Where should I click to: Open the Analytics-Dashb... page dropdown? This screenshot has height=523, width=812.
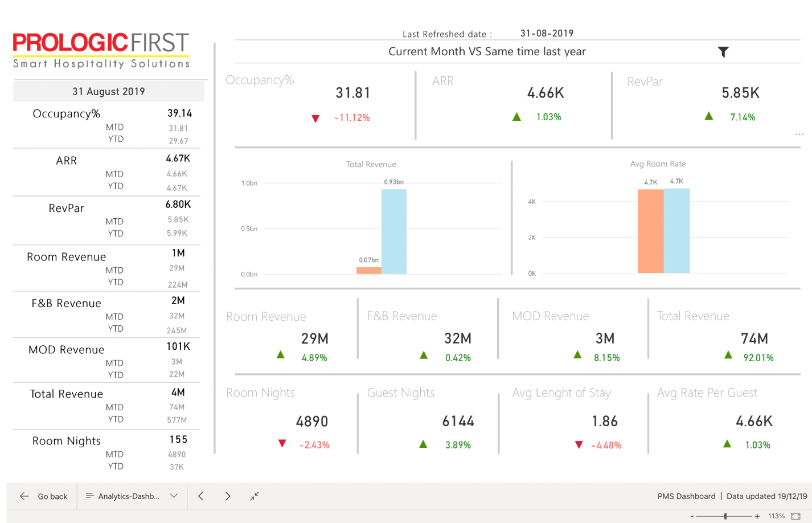[x=132, y=496]
